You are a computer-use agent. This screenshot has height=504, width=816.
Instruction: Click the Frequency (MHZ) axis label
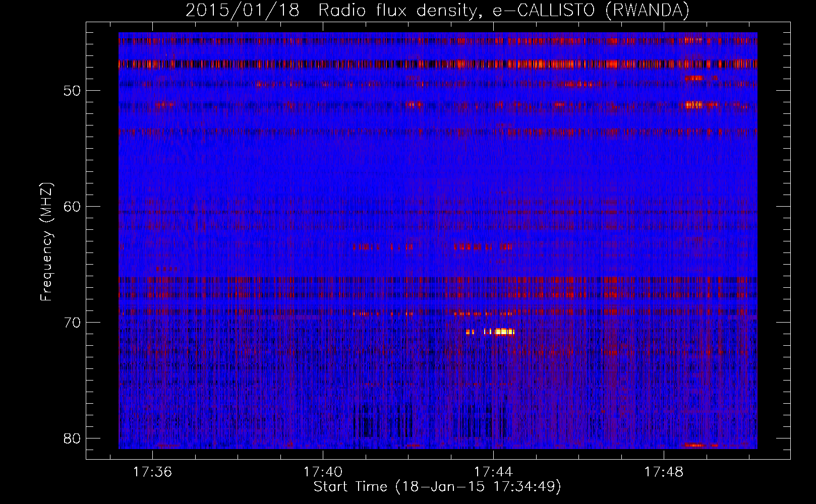46,242
